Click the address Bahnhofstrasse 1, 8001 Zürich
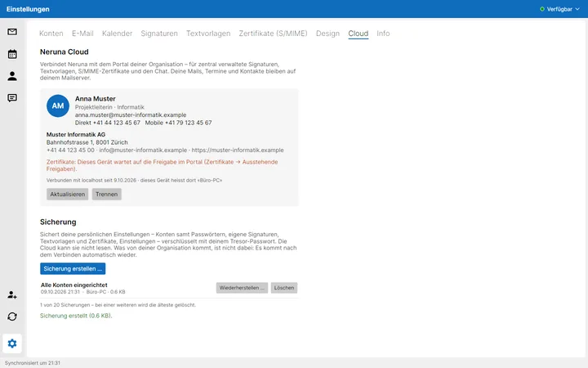 coord(87,142)
